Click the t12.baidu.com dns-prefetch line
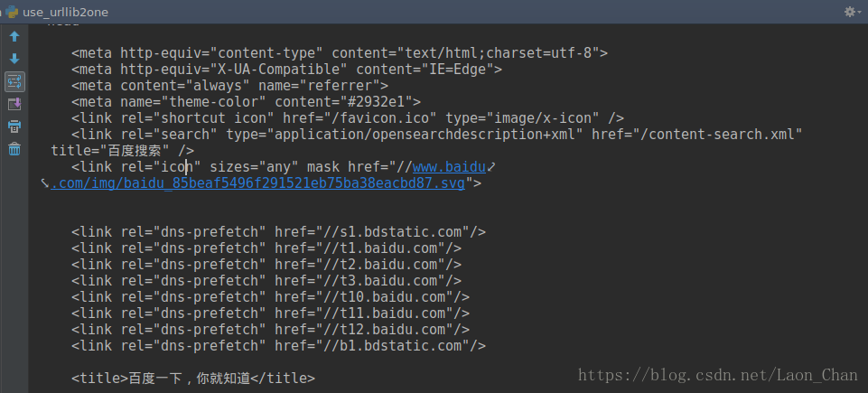The width and height of the screenshot is (868, 393). [270, 330]
